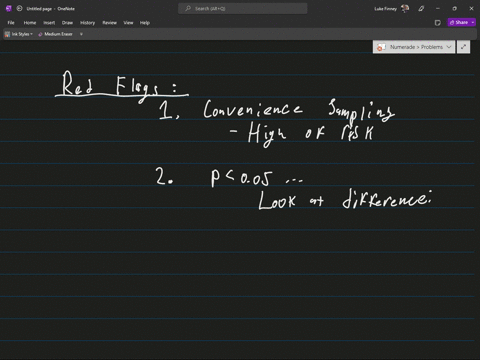
Task: Open the Customize Quick Access Toolbar arrow
Action: click(81, 34)
